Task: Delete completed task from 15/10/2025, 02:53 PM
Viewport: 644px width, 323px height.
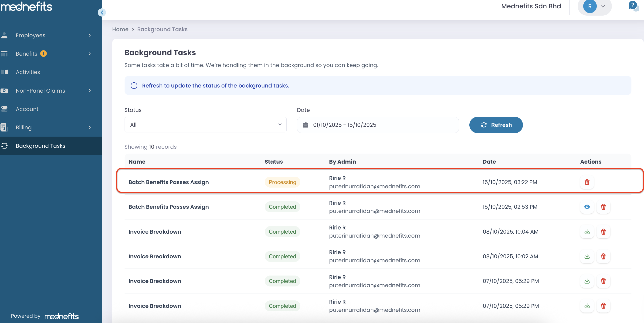Action: 603,207
